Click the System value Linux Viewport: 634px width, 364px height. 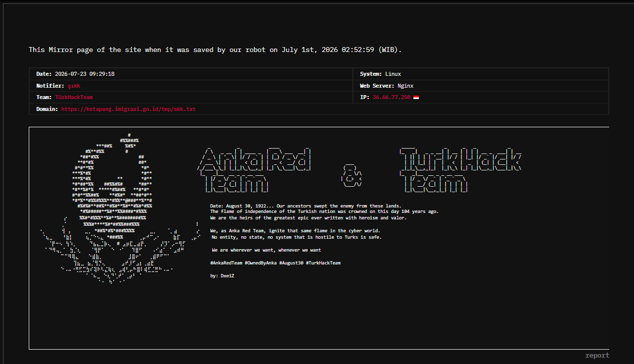[393, 74]
